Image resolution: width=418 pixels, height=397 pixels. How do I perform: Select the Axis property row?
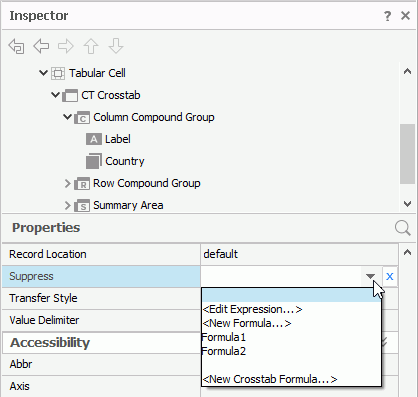[x=101, y=386]
